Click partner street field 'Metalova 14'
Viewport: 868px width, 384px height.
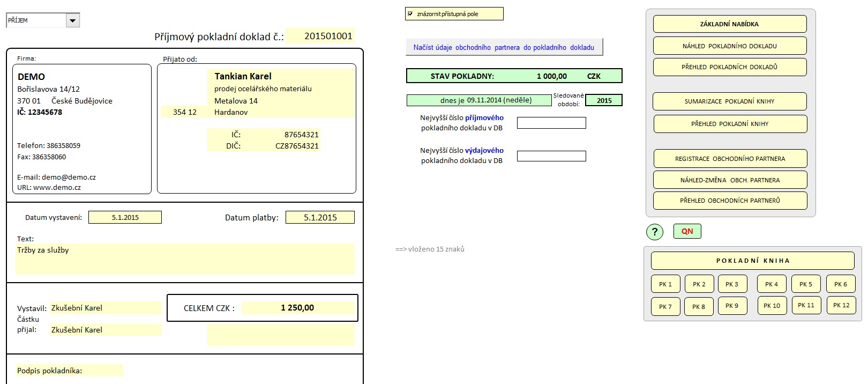[x=281, y=101]
